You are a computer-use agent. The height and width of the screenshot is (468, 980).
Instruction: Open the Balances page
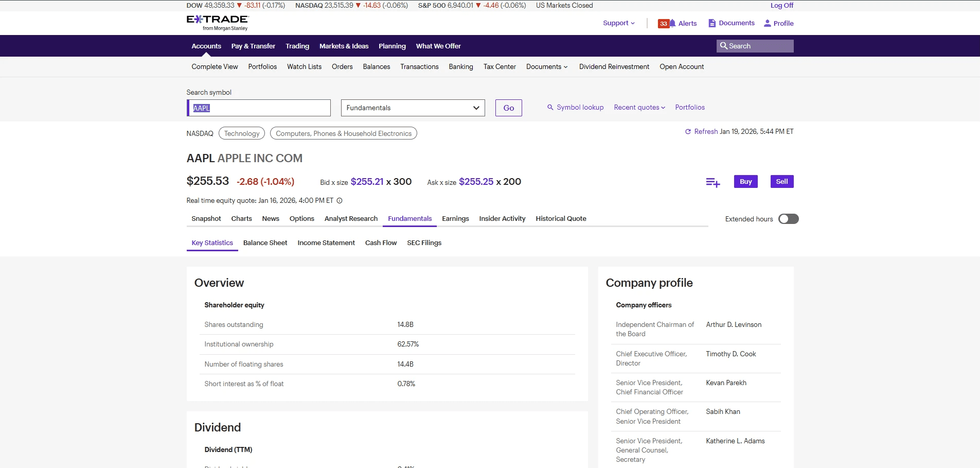(377, 67)
